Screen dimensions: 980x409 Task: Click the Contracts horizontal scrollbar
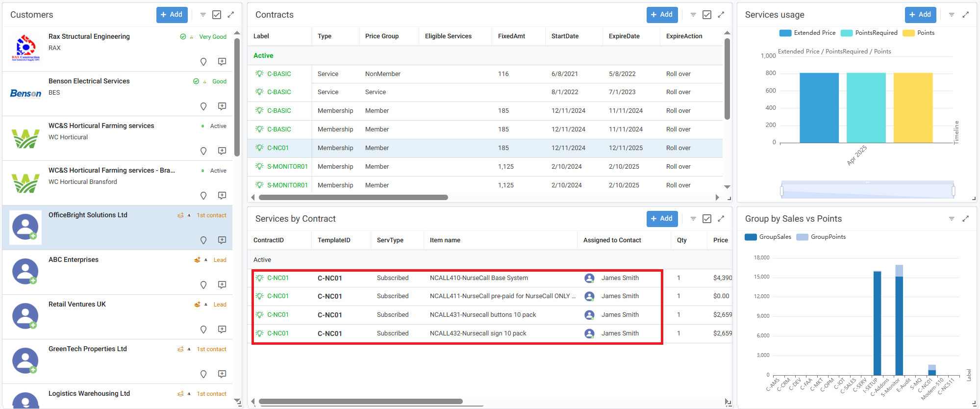[353, 198]
